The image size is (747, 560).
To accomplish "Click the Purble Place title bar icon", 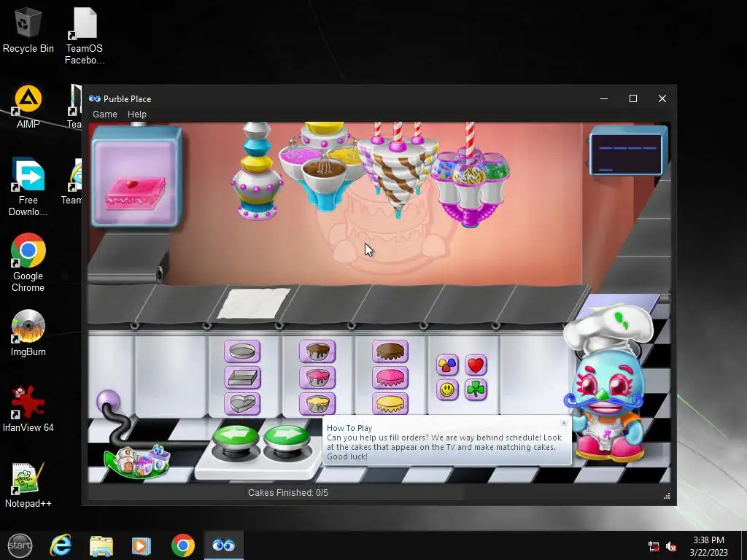I will [95, 98].
